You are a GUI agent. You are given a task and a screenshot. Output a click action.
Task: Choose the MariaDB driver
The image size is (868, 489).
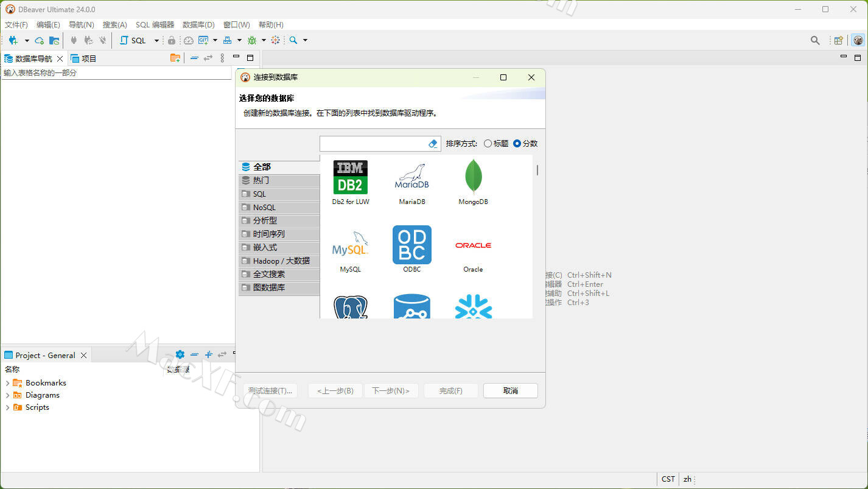tap(412, 182)
